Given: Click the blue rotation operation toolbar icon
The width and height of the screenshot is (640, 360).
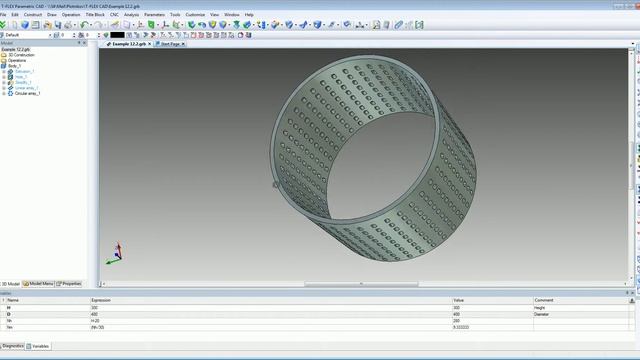Looking at the screenshot, I should [202, 25].
